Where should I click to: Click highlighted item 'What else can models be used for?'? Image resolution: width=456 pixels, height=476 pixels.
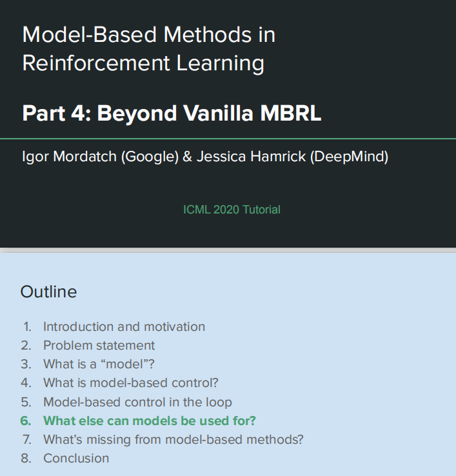(150, 421)
